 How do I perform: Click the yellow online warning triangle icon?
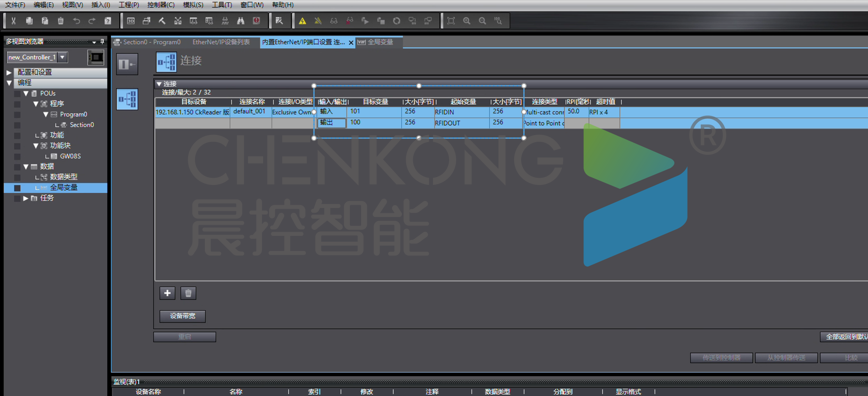pyautogui.click(x=303, y=21)
